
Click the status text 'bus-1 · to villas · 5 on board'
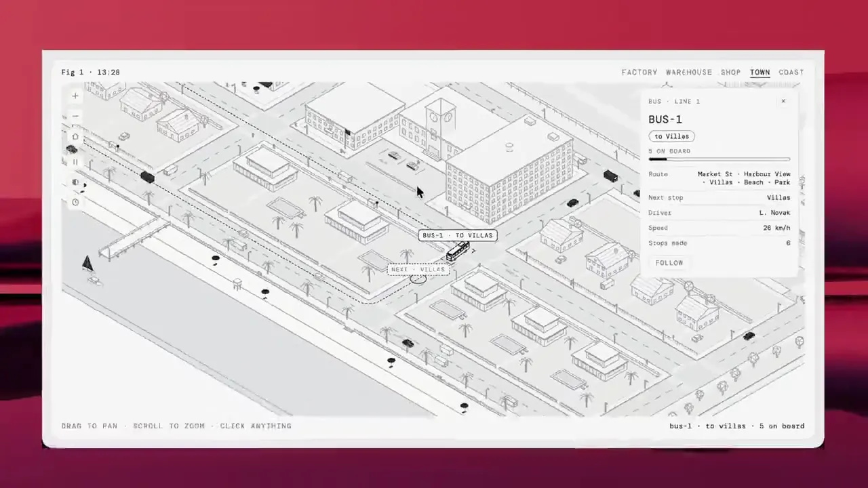pyautogui.click(x=737, y=426)
